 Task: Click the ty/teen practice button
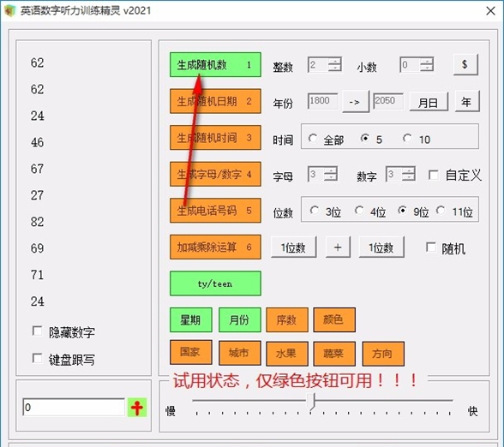(215, 283)
